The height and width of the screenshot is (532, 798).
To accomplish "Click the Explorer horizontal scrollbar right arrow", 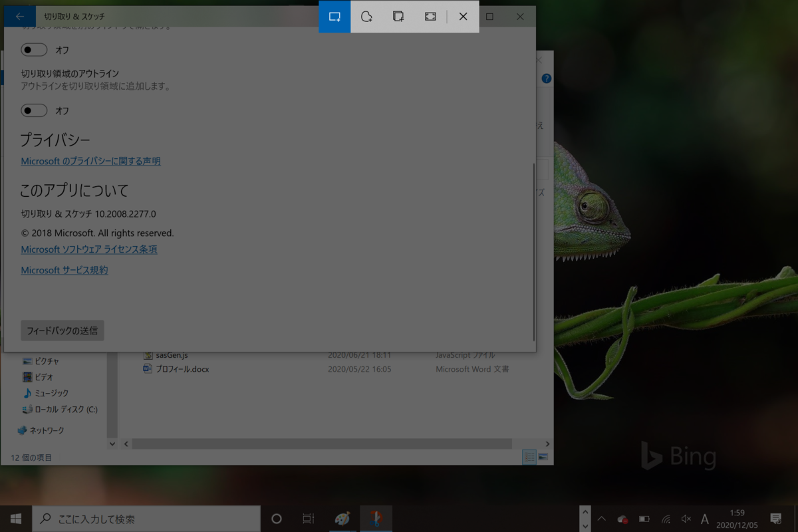I will click(547, 444).
